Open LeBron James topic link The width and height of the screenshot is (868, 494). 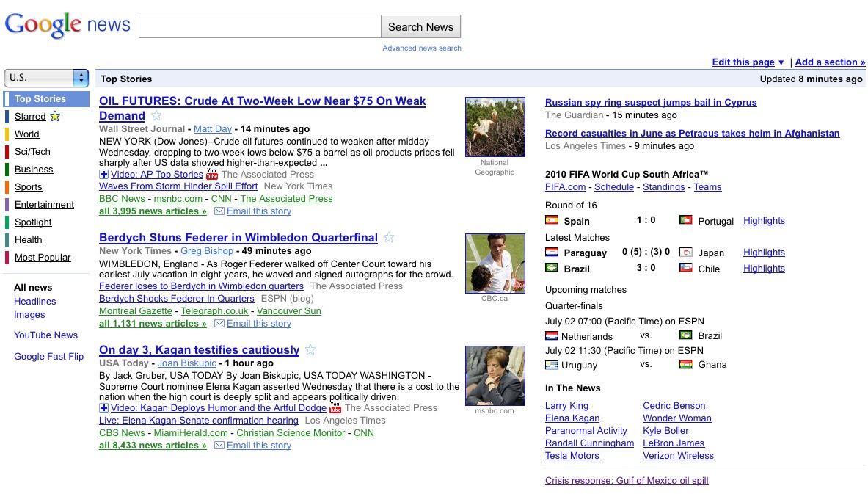(x=674, y=443)
